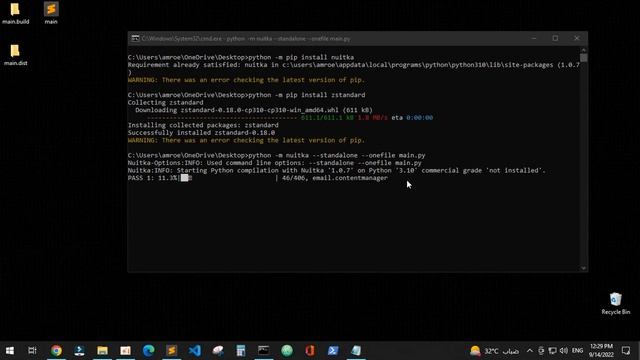Screen dimensions: 640x360
Task: Click the Nuitka-Options:INFO line
Action: pyautogui.click(x=275, y=163)
